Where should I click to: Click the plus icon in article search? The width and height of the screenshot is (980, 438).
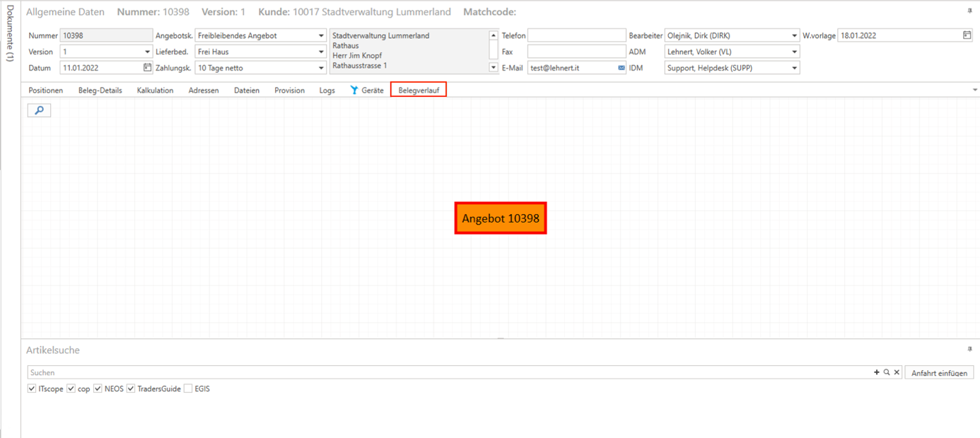pos(877,372)
